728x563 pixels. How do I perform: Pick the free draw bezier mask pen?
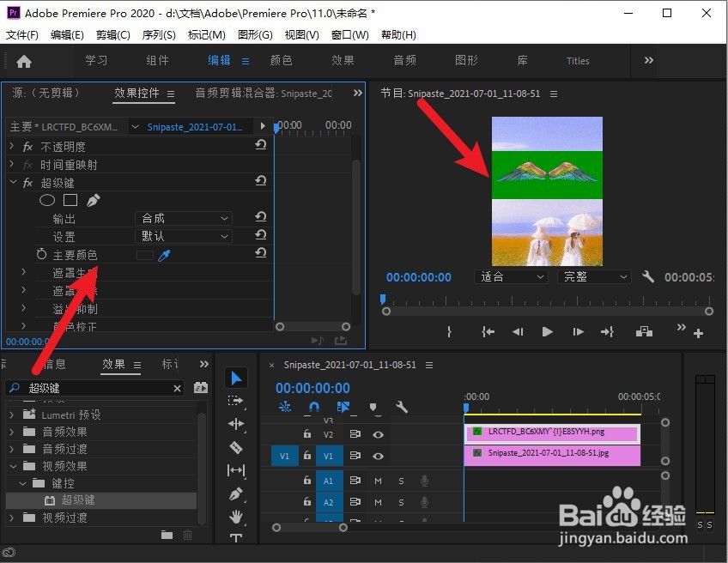(93, 201)
